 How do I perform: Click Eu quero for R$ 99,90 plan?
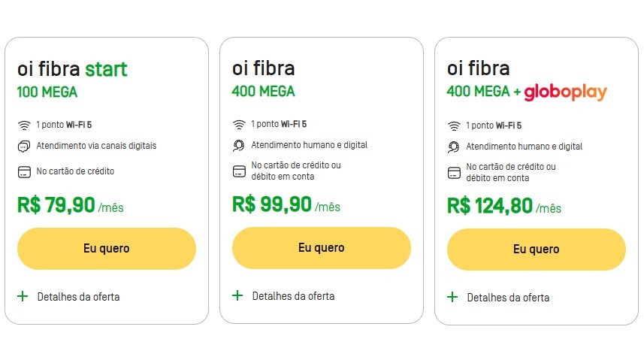[x=322, y=248]
